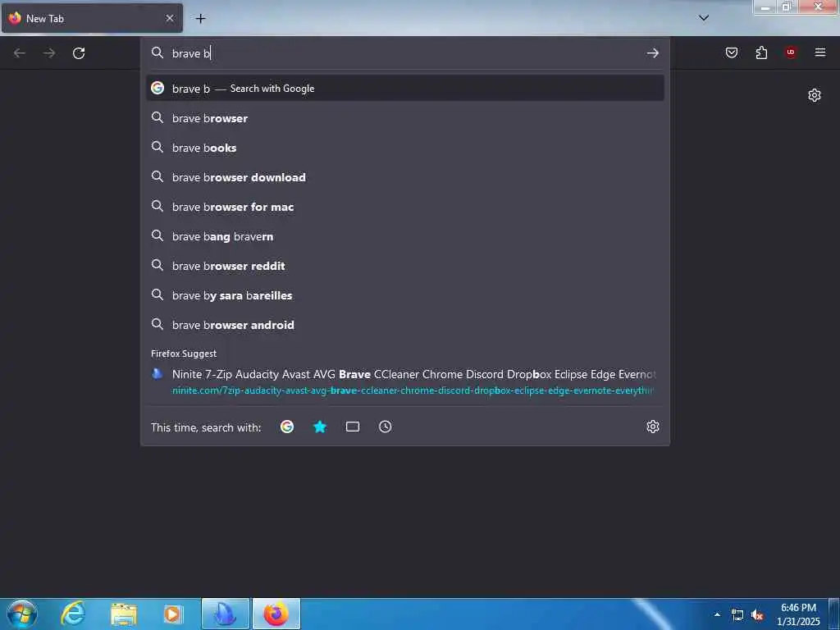Open new tab page personalize gear
The image size is (840, 630).
coord(815,95)
